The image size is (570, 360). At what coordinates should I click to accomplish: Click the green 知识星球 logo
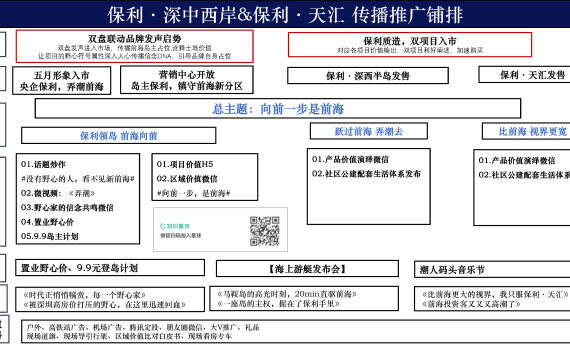[x=175, y=226]
